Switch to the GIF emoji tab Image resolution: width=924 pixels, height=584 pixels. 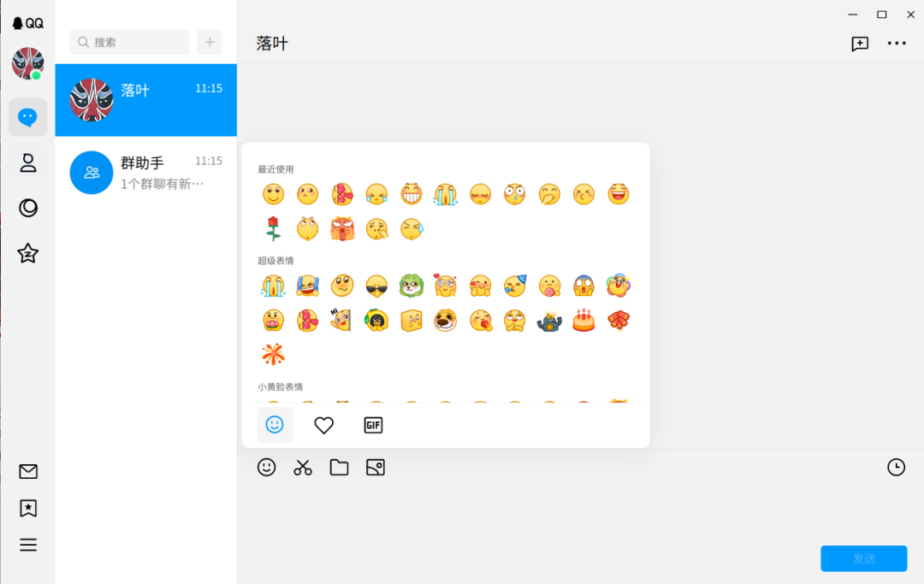[x=373, y=425]
